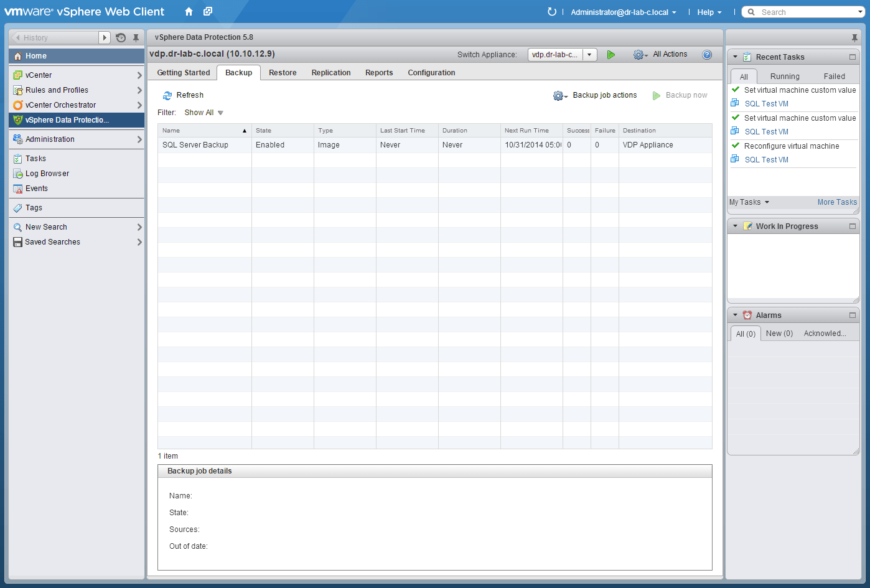Open the Show All filter dropdown
Image resolution: width=870 pixels, height=588 pixels.
click(203, 112)
